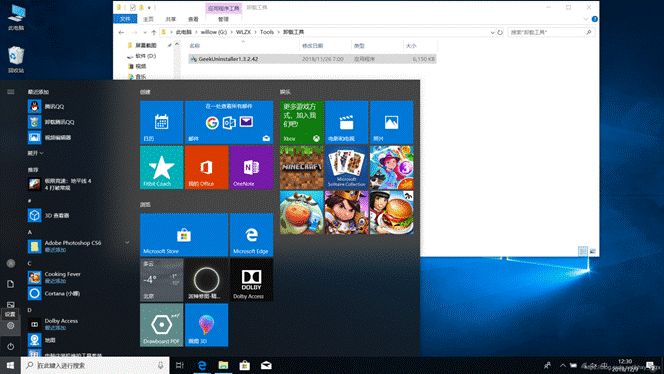Screen dimensions: 664x374
Task: Click the Settings gear in Start sidebar
Action: point(11,325)
